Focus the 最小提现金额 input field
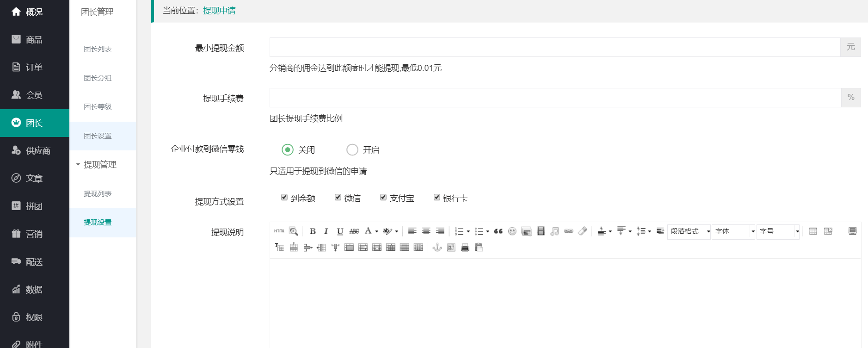The height and width of the screenshot is (348, 868). 555,47
